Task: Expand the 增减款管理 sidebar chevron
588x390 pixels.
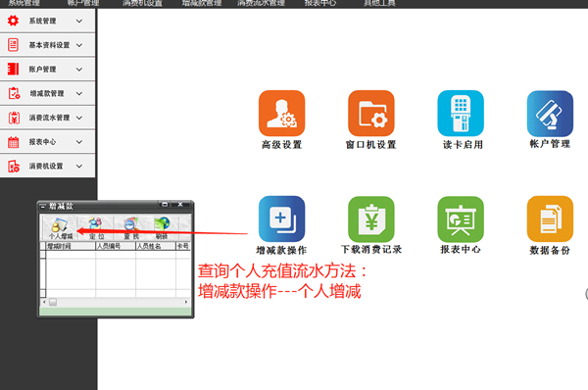Action: (79, 93)
